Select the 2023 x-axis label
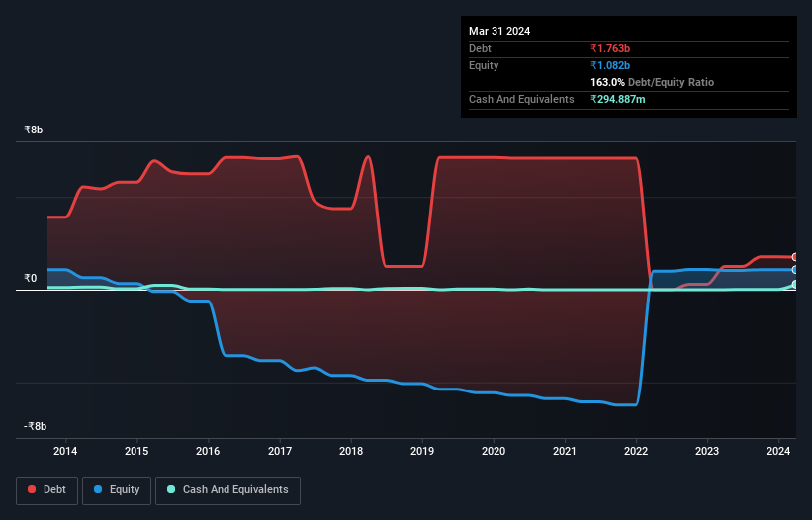The width and height of the screenshot is (812, 520). [x=707, y=451]
